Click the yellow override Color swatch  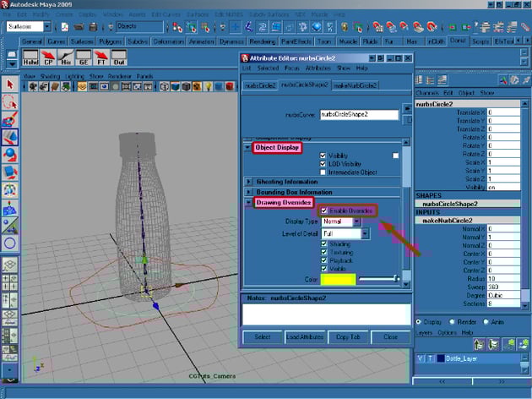click(338, 278)
